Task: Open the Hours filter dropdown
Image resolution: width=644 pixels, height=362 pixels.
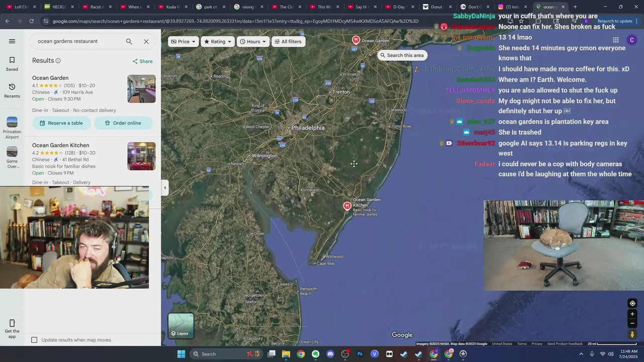Action: pos(253,42)
